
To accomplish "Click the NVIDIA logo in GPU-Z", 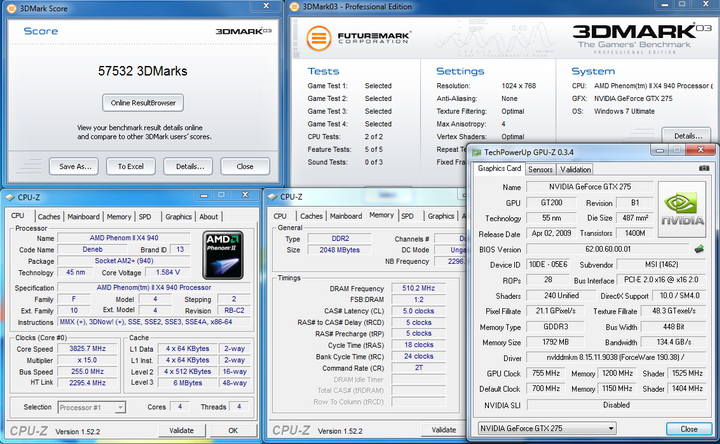I will (x=682, y=209).
